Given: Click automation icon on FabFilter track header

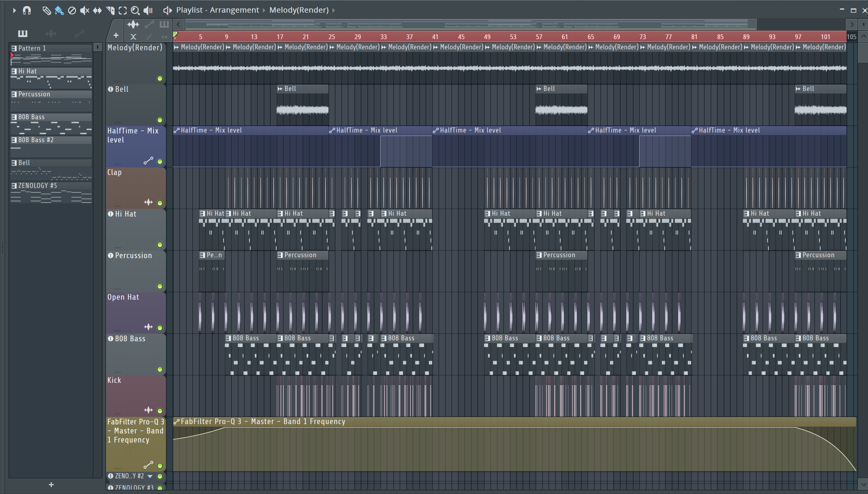Looking at the screenshot, I should (148, 464).
